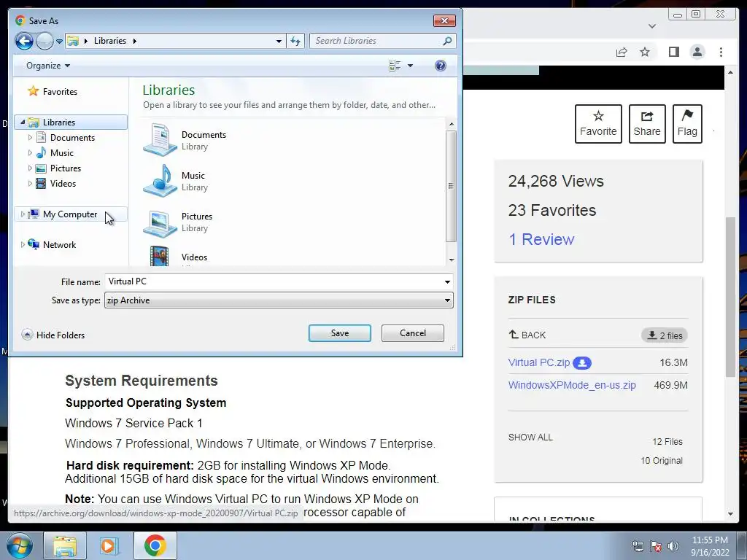Click the Chrome taskbar icon
The image size is (747, 560).
[x=155, y=545]
